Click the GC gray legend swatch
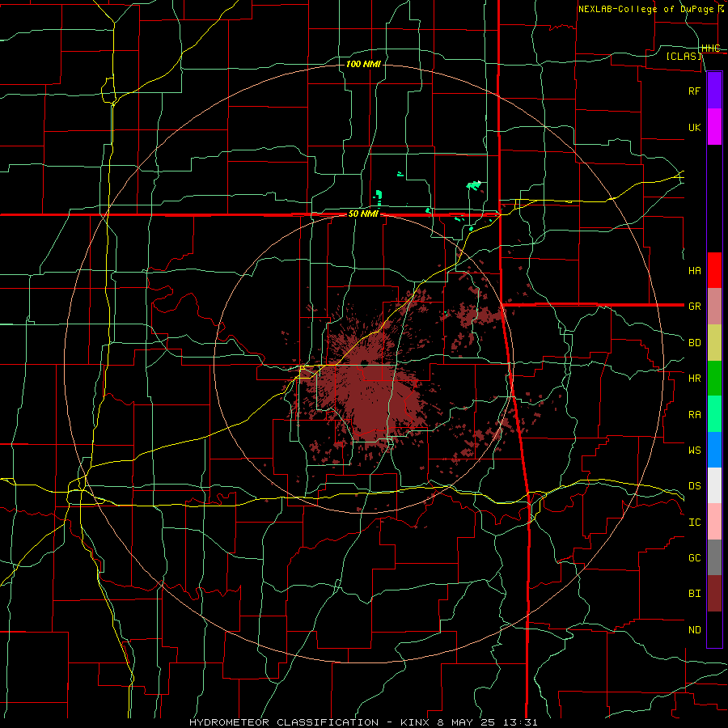The image size is (728, 728). [x=714, y=557]
